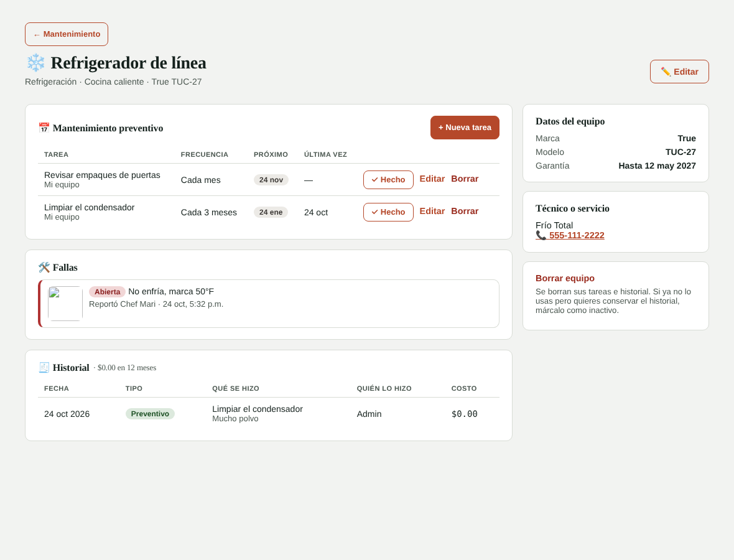Viewport: 734px width, 560px height.
Task: Call Frío Total phone number 555-111-2222
Action: 570,236
